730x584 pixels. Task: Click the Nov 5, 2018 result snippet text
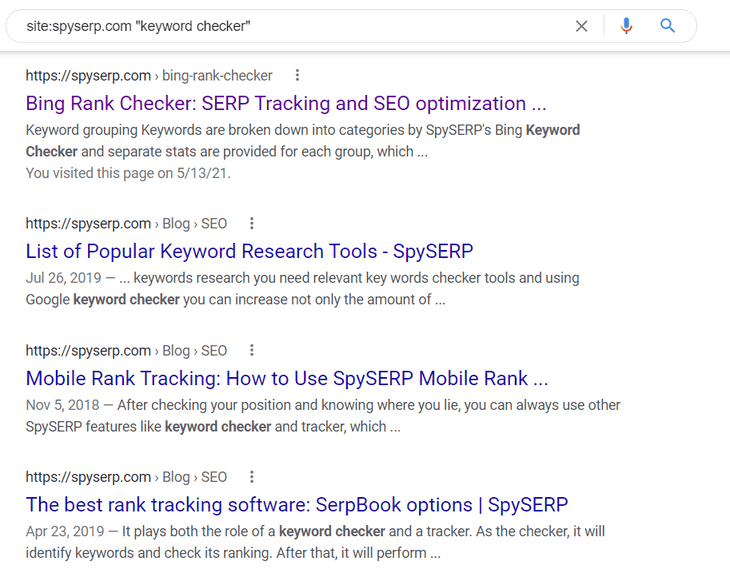[322, 415]
